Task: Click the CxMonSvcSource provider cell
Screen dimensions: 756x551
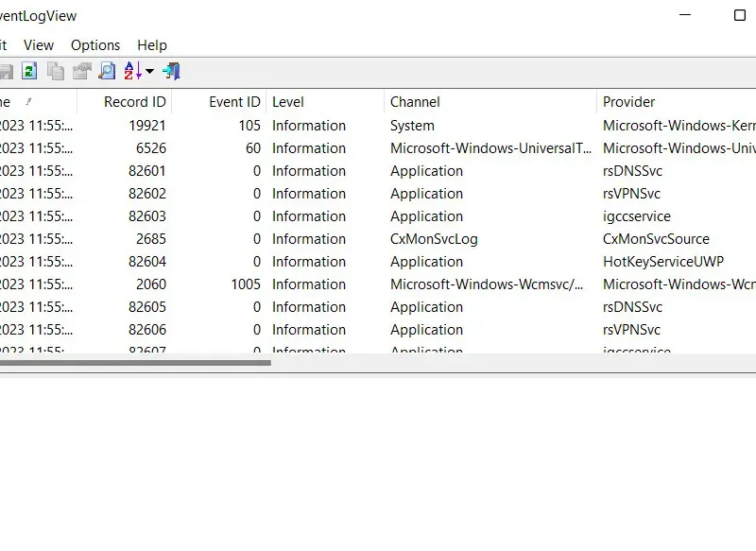Action: click(x=656, y=238)
